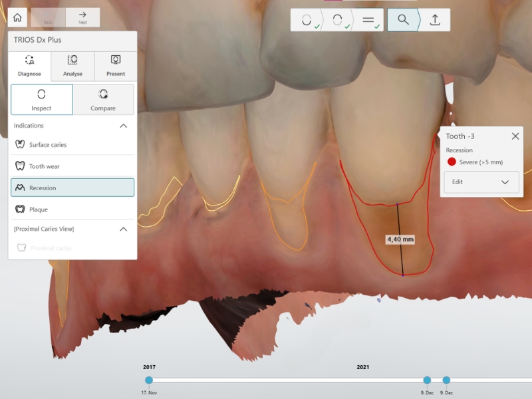Open the export upload step
Screen dimensions: 532x399
(435, 20)
